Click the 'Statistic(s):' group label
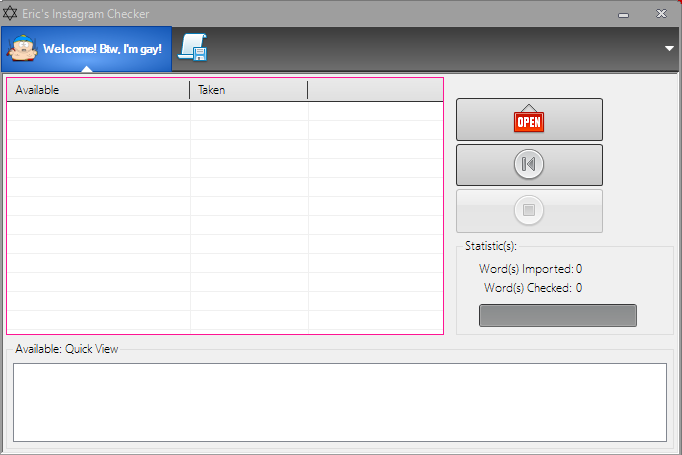682x455 pixels. click(491, 246)
